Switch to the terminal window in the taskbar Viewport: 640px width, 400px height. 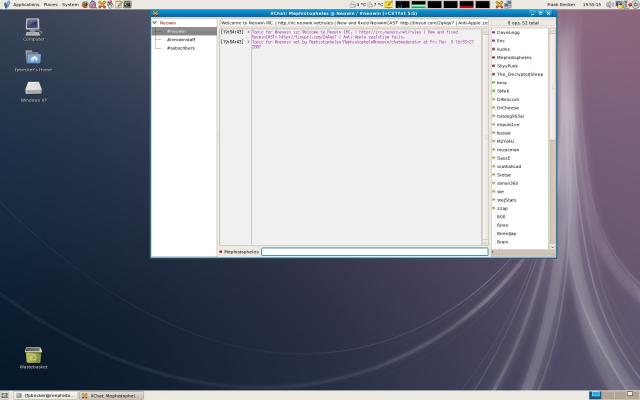[x=46, y=396]
